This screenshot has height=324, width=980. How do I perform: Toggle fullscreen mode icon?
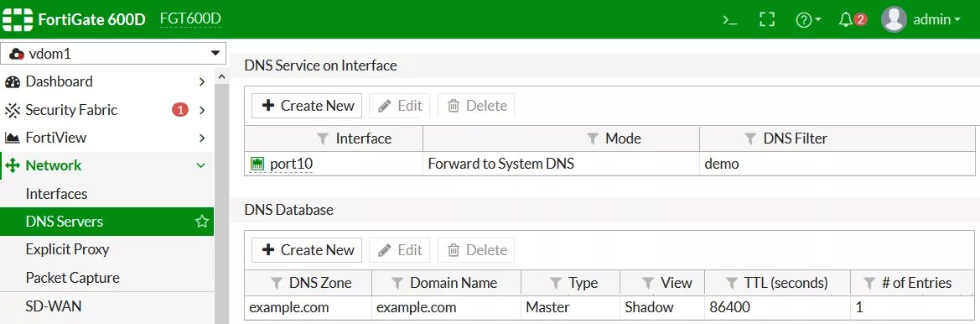point(767,19)
